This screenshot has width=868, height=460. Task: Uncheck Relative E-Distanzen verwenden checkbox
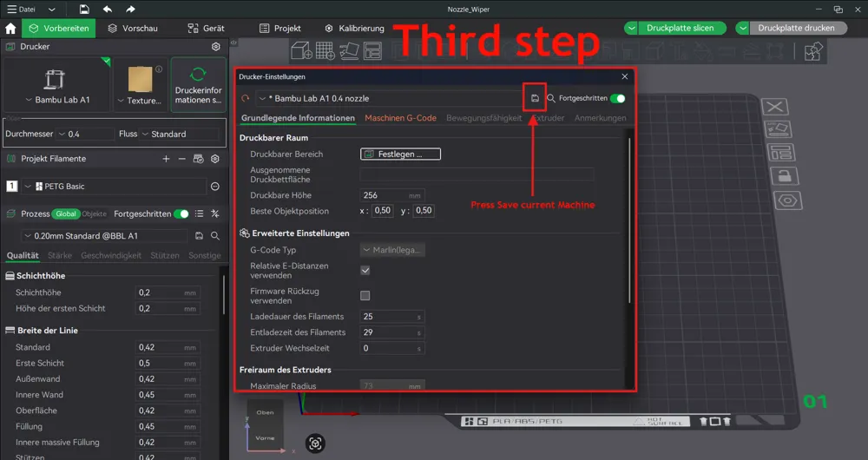[x=365, y=271]
